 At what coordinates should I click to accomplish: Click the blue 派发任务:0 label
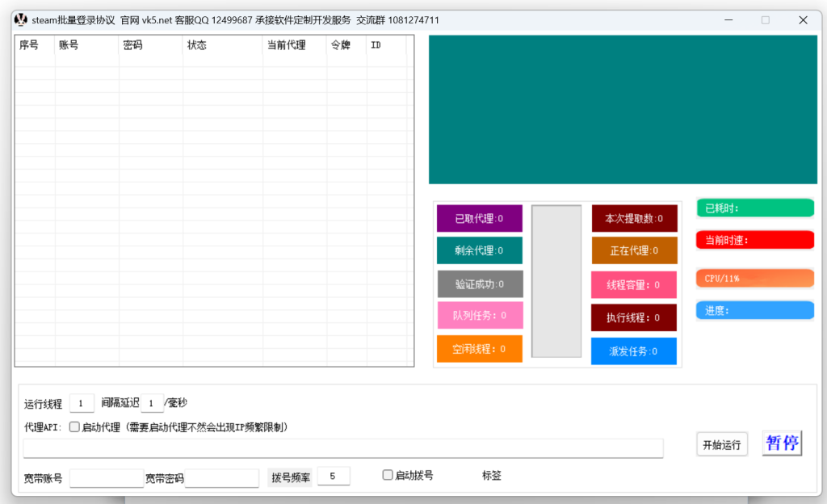(633, 351)
